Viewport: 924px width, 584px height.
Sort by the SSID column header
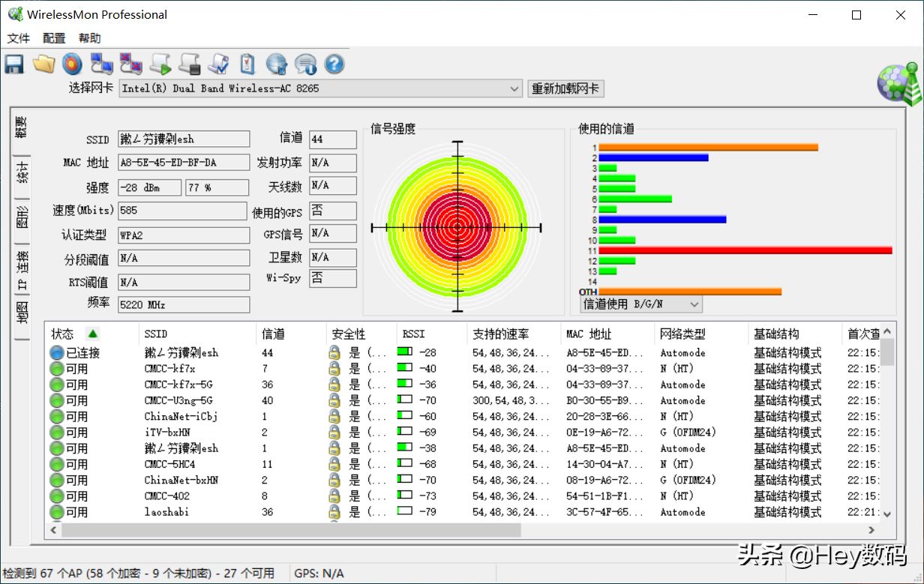click(x=197, y=334)
